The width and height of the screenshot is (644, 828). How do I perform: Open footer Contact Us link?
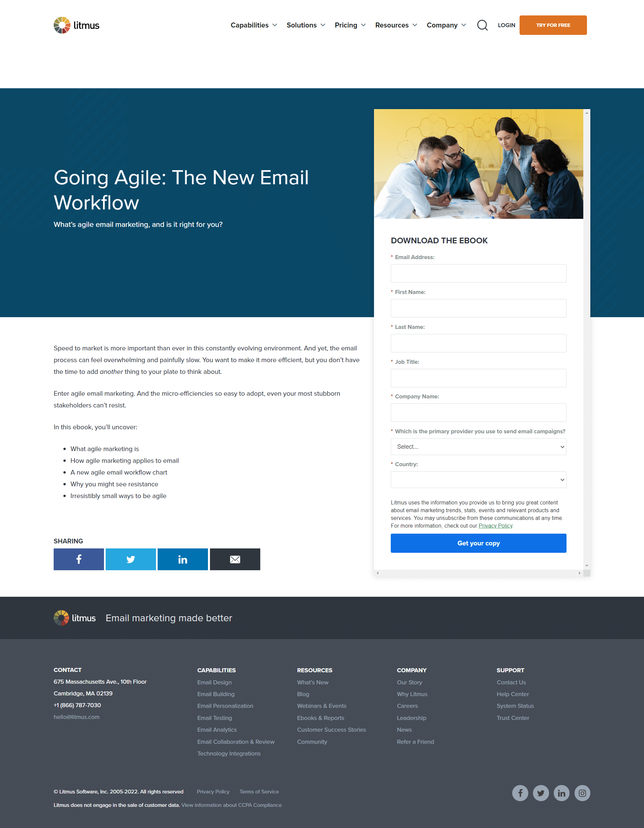click(512, 682)
